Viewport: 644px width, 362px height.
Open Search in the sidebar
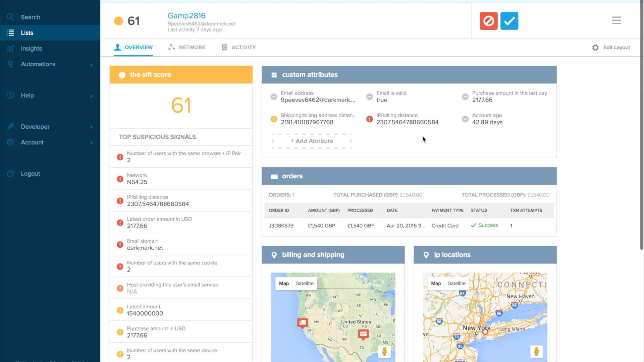[30, 17]
